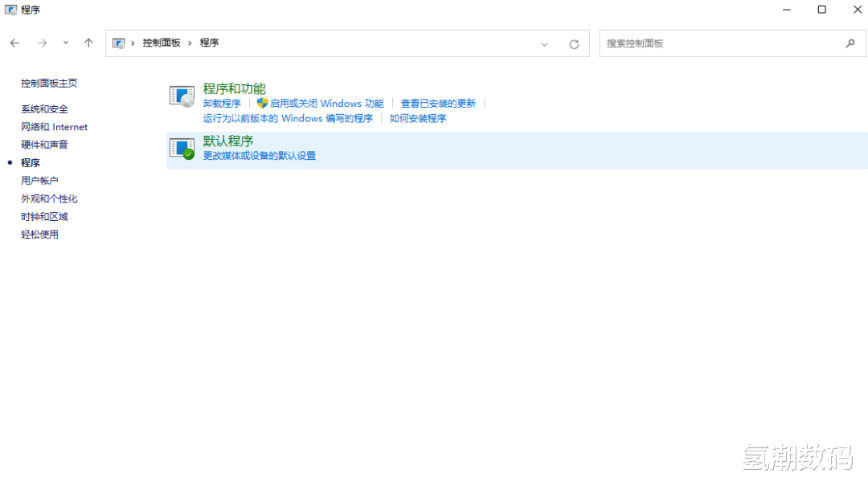Click the UAC shield icon beside Windows 功能
The height and width of the screenshot is (490, 868).
click(x=261, y=103)
